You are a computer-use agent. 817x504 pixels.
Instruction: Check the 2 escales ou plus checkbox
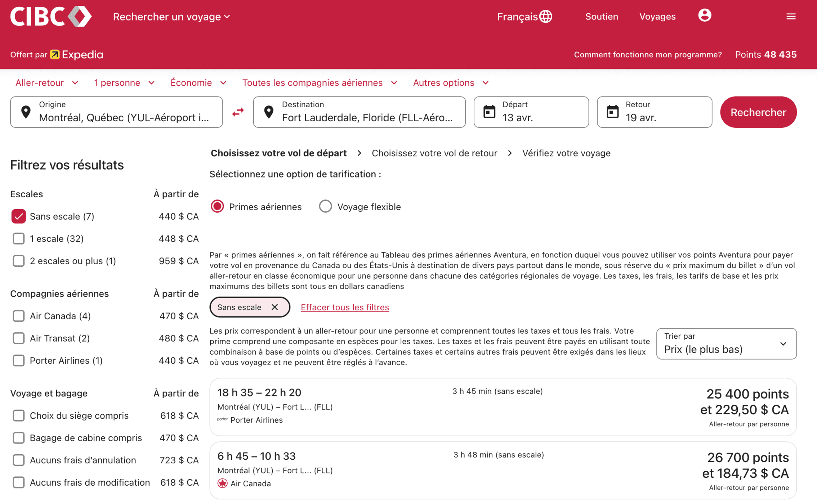pyautogui.click(x=18, y=261)
